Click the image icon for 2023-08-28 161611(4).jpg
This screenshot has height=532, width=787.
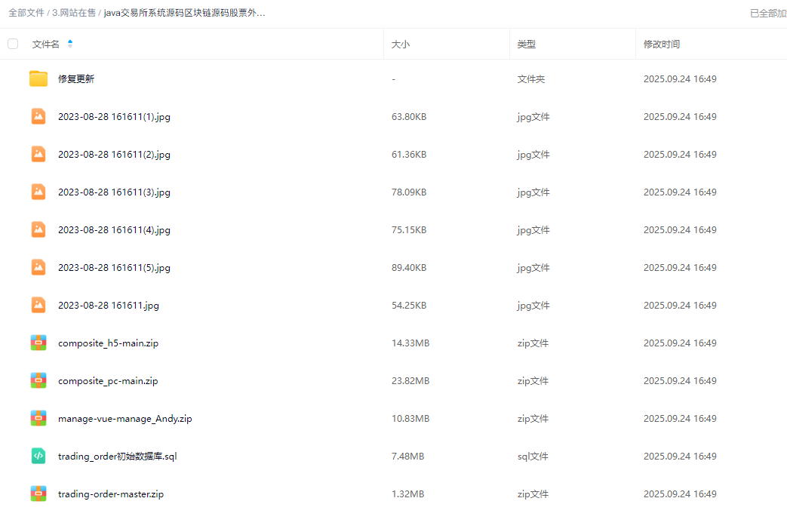tap(38, 229)
